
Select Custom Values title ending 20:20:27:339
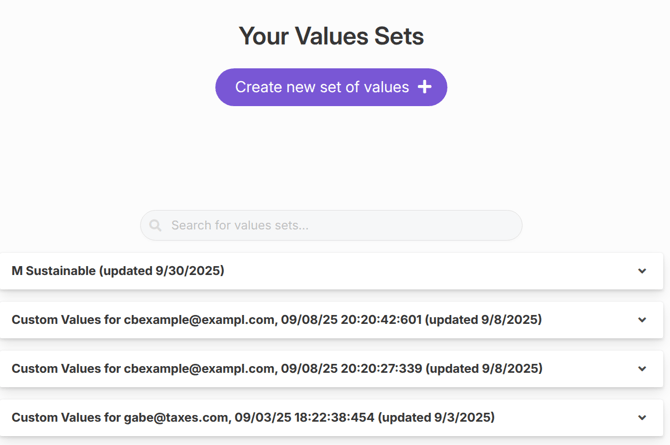(276, 369)
